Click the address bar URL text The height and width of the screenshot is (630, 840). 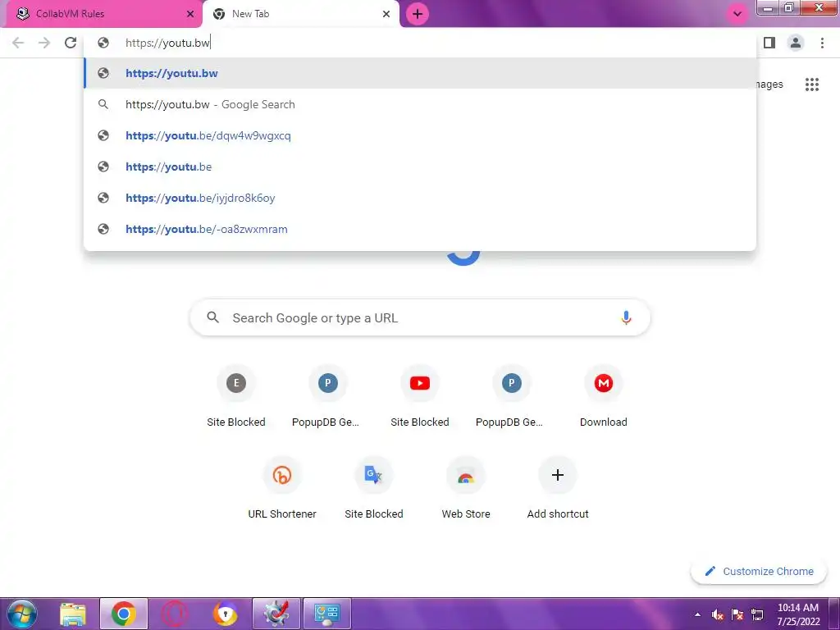(x=167, y=43)
